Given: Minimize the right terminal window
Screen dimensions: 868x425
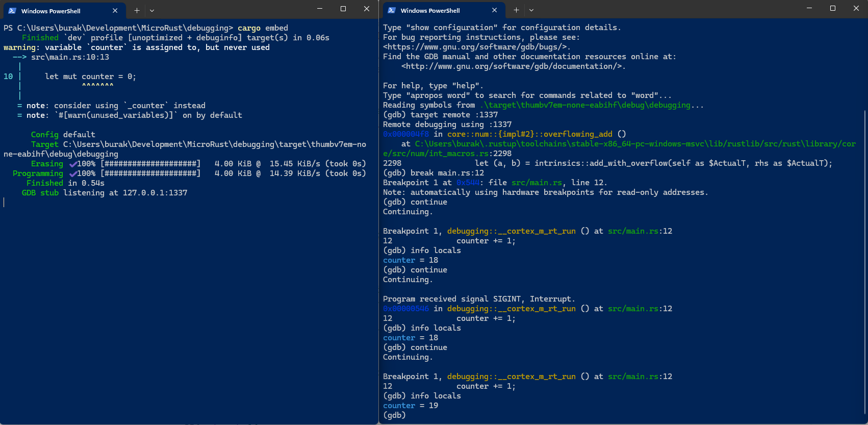Looking at the screenshot, I should click(809, 8).
